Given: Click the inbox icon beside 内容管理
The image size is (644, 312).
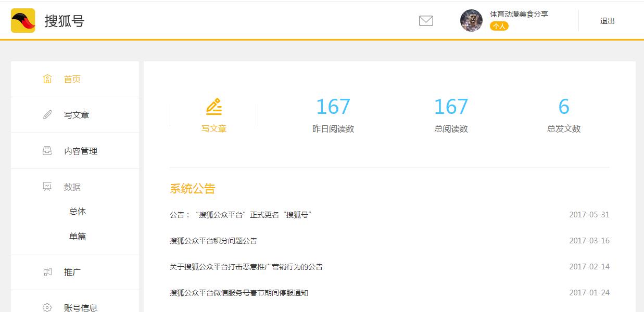Looking at the screenshot, I should pos(47,151).
